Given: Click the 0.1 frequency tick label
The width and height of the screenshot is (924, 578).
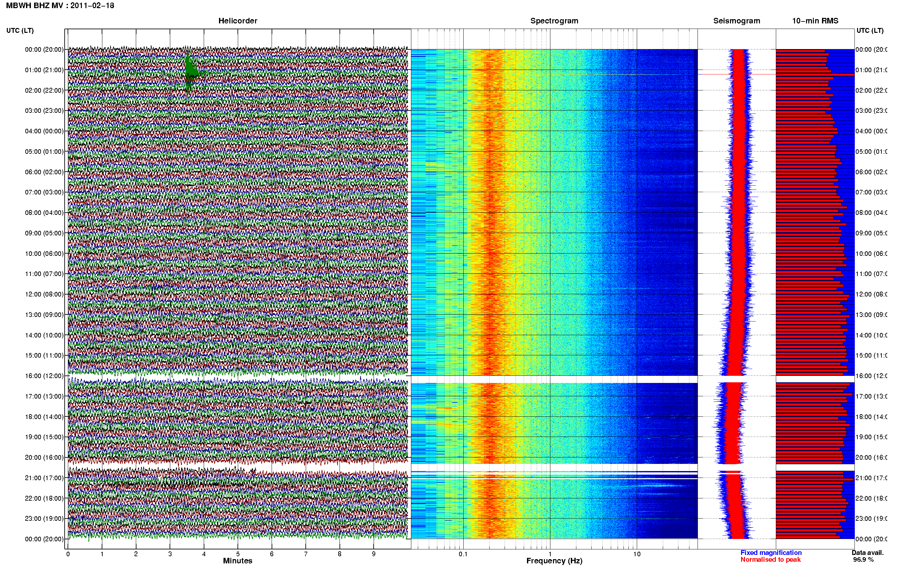Looking at the screenshot, I should [x=463, y=554].
